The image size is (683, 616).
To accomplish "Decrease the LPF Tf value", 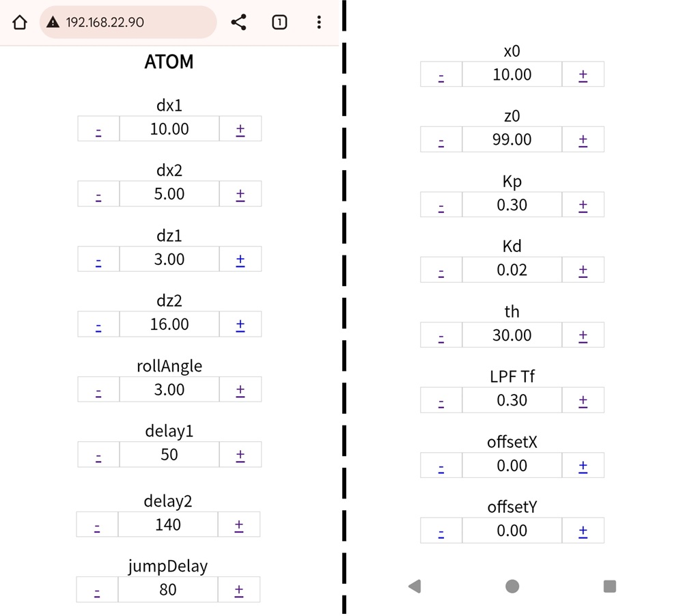I will 441,401.
